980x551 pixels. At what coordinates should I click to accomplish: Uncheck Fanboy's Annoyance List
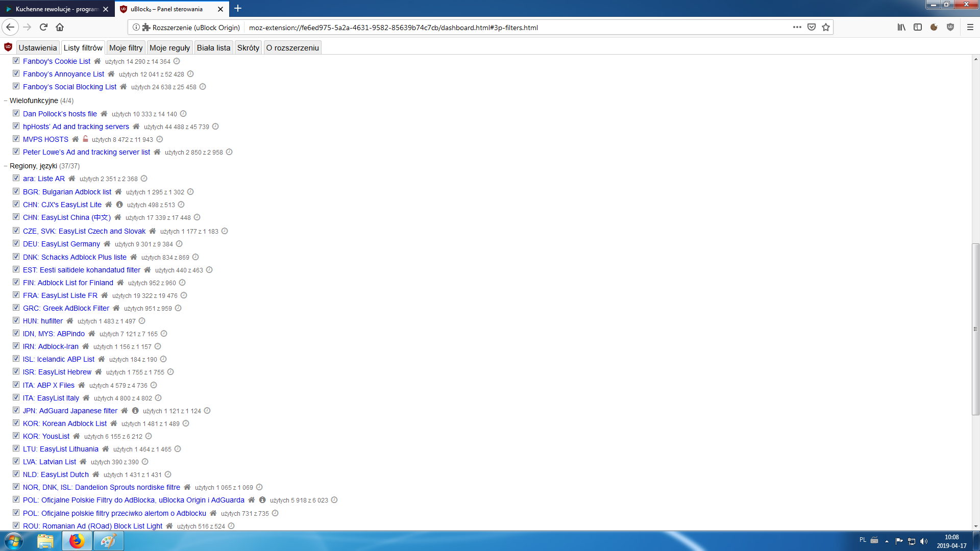pos(16,73)
